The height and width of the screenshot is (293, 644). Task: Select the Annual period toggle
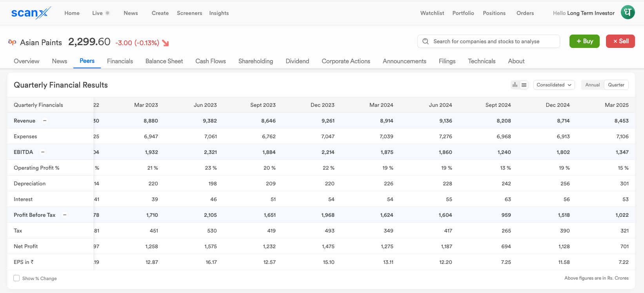[x=593, y=85]
